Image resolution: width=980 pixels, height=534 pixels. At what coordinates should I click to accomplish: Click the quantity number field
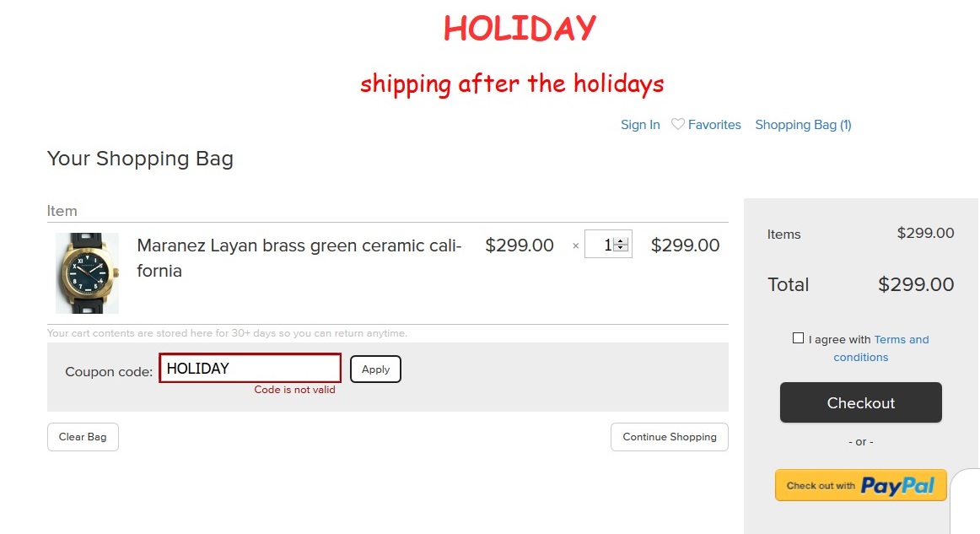pos(600,245)
